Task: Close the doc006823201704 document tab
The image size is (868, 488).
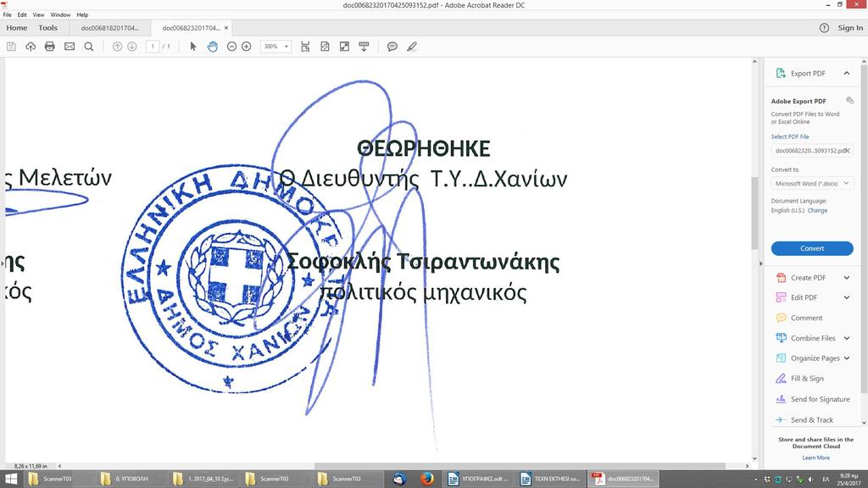Action: [x=225, y=28]
